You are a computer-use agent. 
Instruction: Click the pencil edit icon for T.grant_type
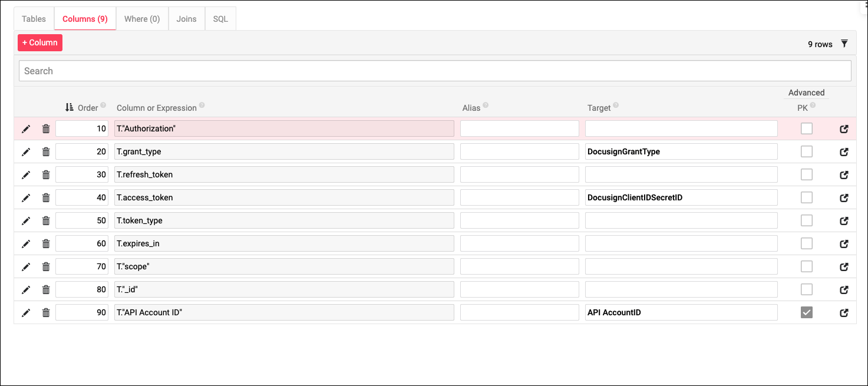pos(26,152)
